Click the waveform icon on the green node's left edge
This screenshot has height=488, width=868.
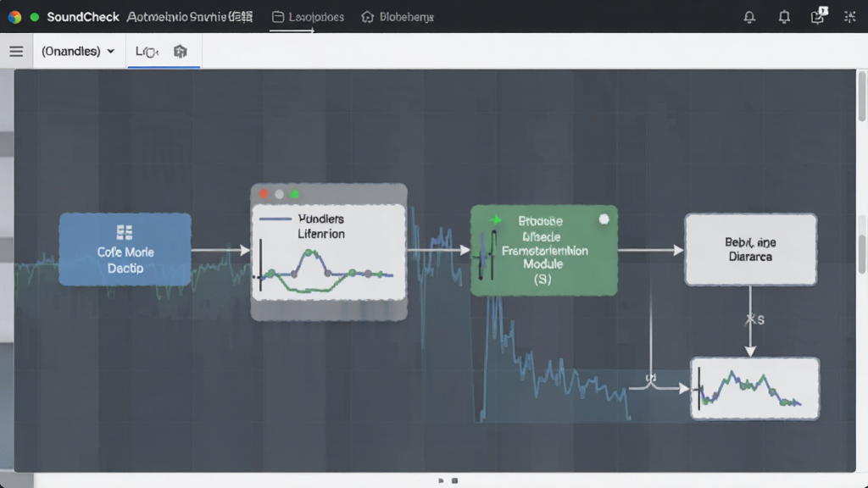click(x=486, y=256)
